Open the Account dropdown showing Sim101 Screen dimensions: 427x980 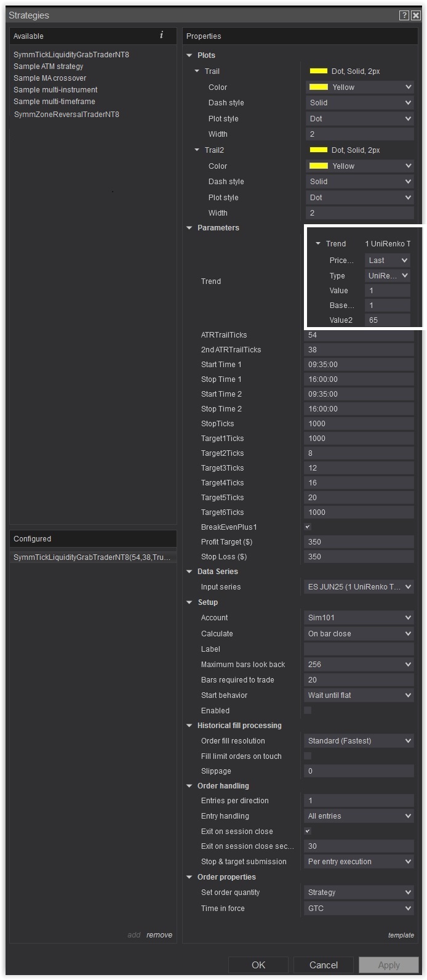coord(359,617)
